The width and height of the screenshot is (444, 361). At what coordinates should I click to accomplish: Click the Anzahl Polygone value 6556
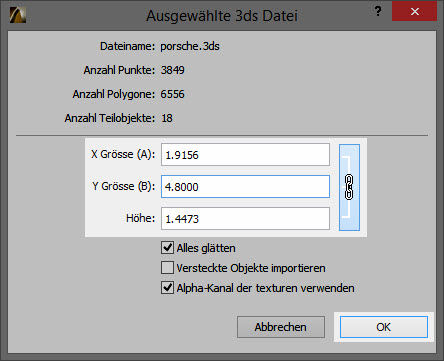[x=172, y=94]
